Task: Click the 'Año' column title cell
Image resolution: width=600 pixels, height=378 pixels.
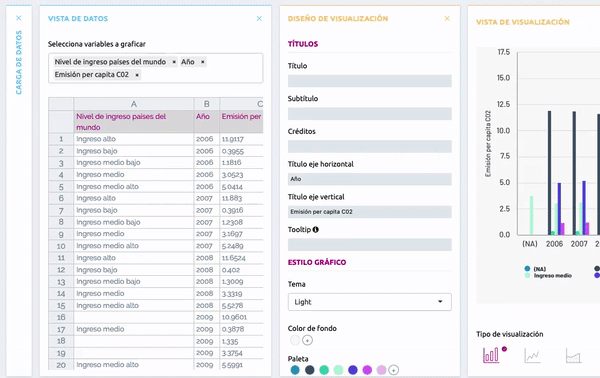Action: [207, 122]
